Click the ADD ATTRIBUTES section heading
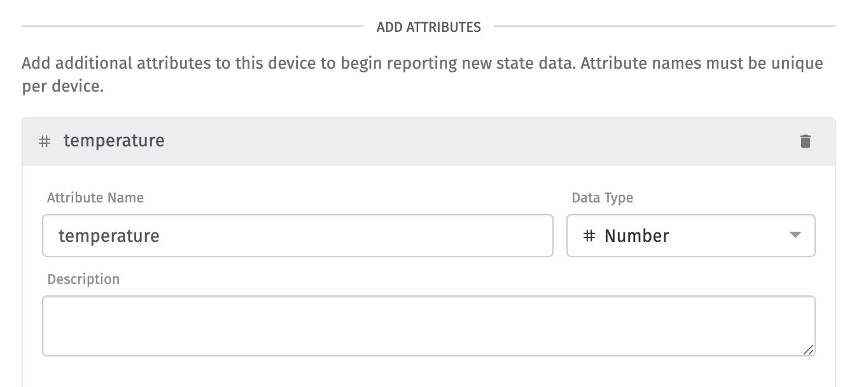 click(x=428, y=27)
